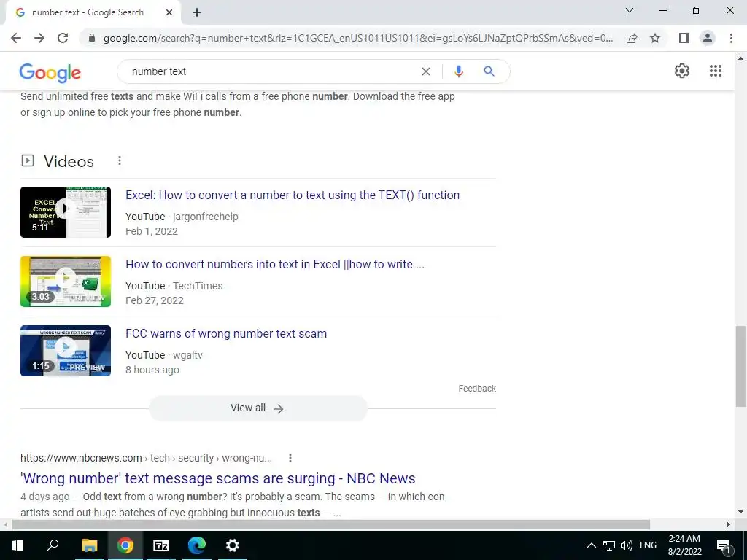Reload the Google search page
The height and width of the screenshot is (560, 747).
pos(63,38)
